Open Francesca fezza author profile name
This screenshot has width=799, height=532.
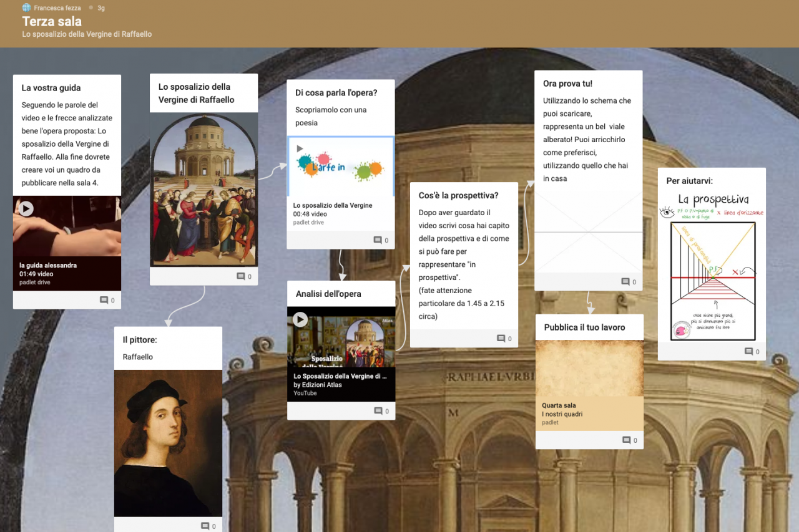(x=57, y=8)
